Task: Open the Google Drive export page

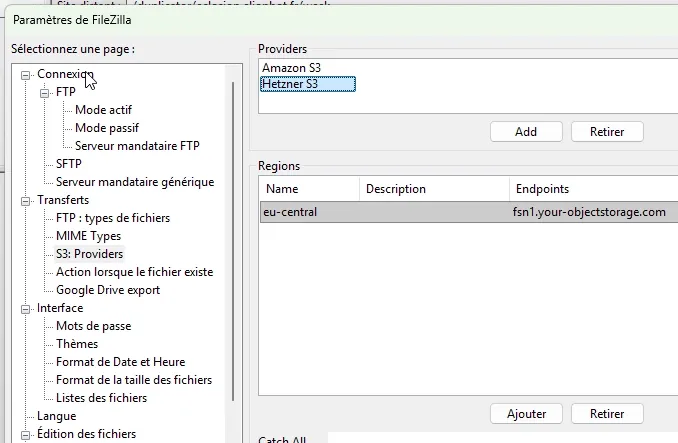Action: 108,290
